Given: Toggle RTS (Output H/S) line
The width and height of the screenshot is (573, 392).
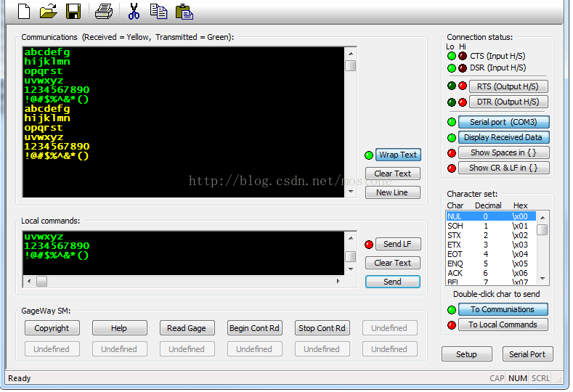Looking at the screenshot, I should [508, 86].
